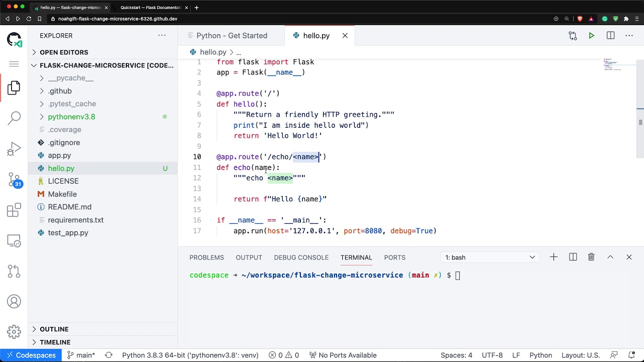Open Run and Debug view
The height and width of the screenshot is (362, 644).
14,149
